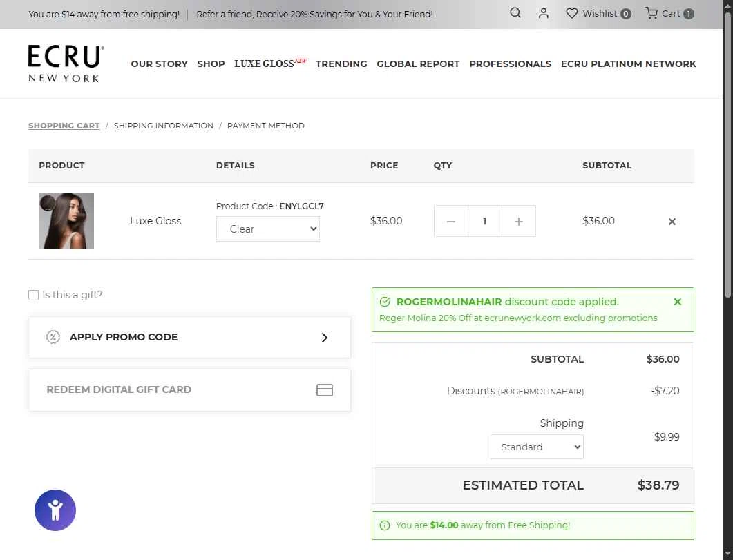The height and width of the screenshot is (560, 733).
Task: Click the $38.79 estimated total
Action: (x=658, y=485)
